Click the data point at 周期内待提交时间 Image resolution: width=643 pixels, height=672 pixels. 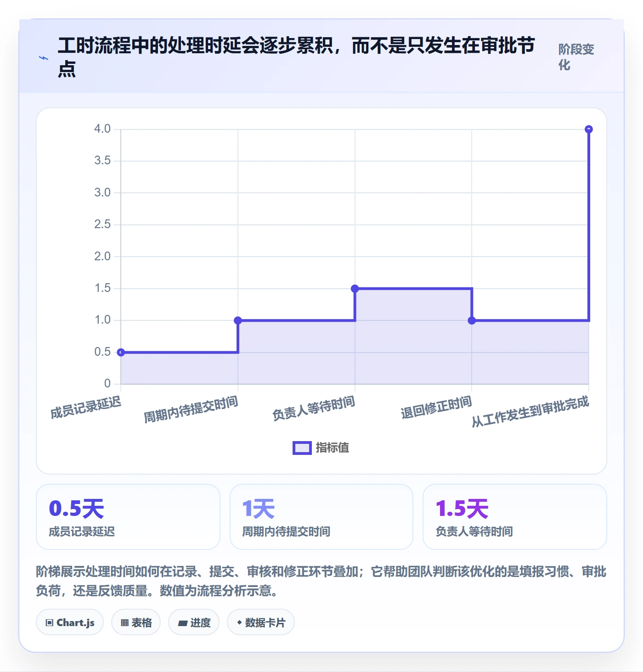[238, 320]
